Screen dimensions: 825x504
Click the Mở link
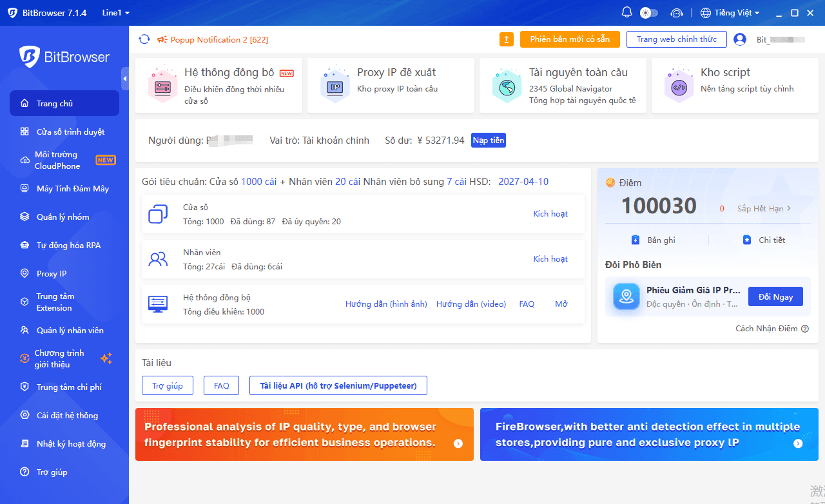click(x=561, y=304)
